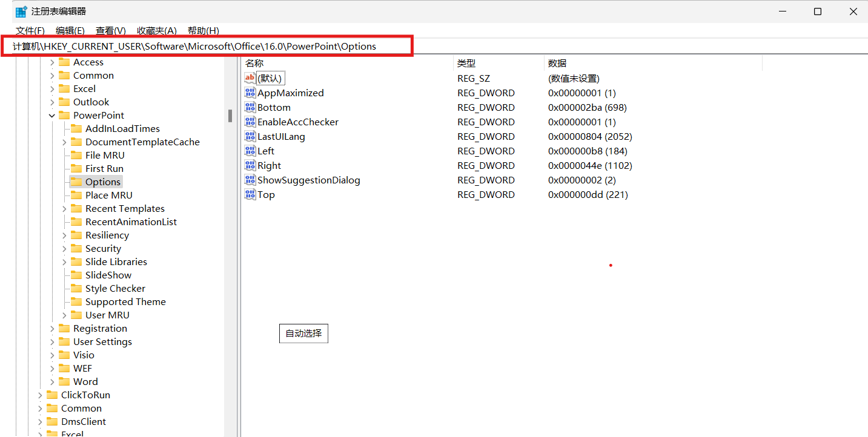Screen dimensions: 868x437
Task: Expand the User MRU chevron
Action: tap(64, 315)
